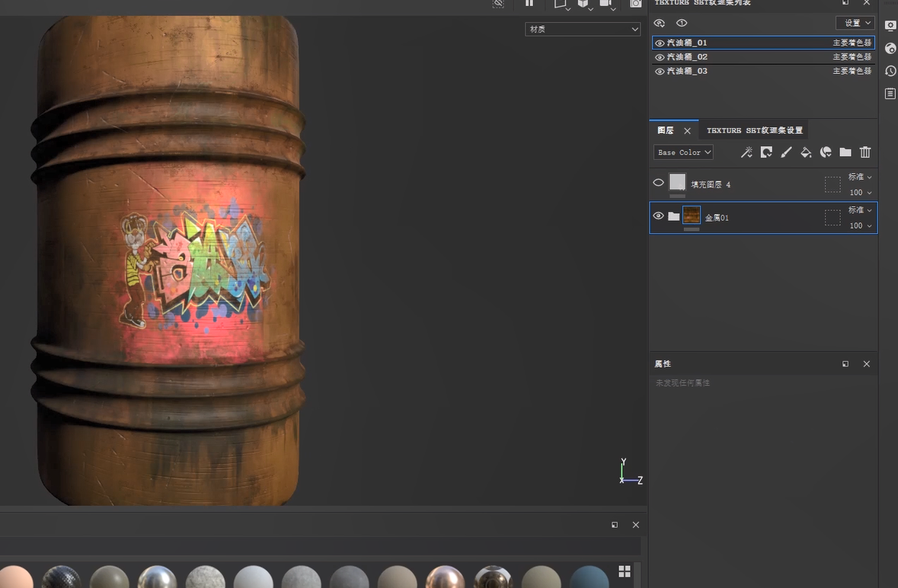Open display settings icon in right sidebar
The width and height of the screenshot is (898, 588).
click(890, 26)
